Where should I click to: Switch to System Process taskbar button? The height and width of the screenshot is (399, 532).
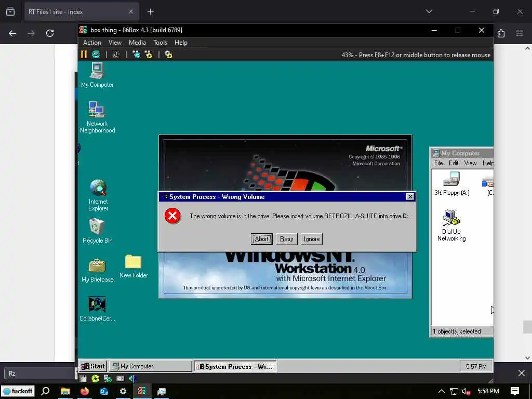[x=235, y=366]
